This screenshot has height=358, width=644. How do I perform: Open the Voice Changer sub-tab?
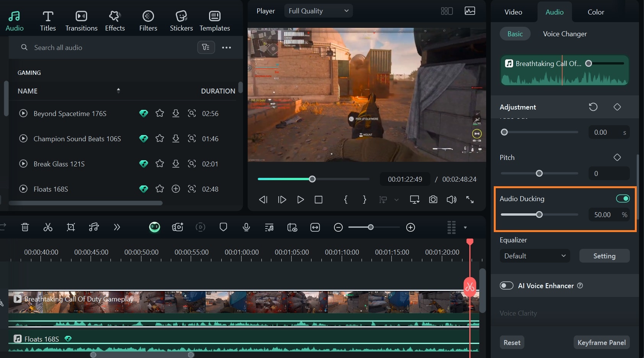click(565, 34)
